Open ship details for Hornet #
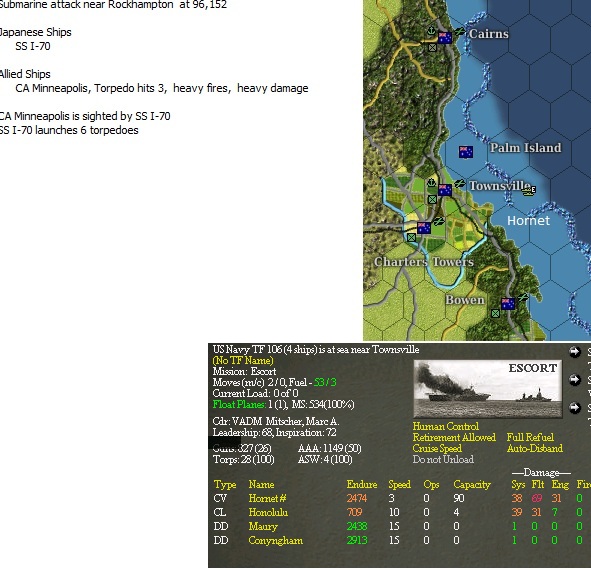 click(267, 498)
